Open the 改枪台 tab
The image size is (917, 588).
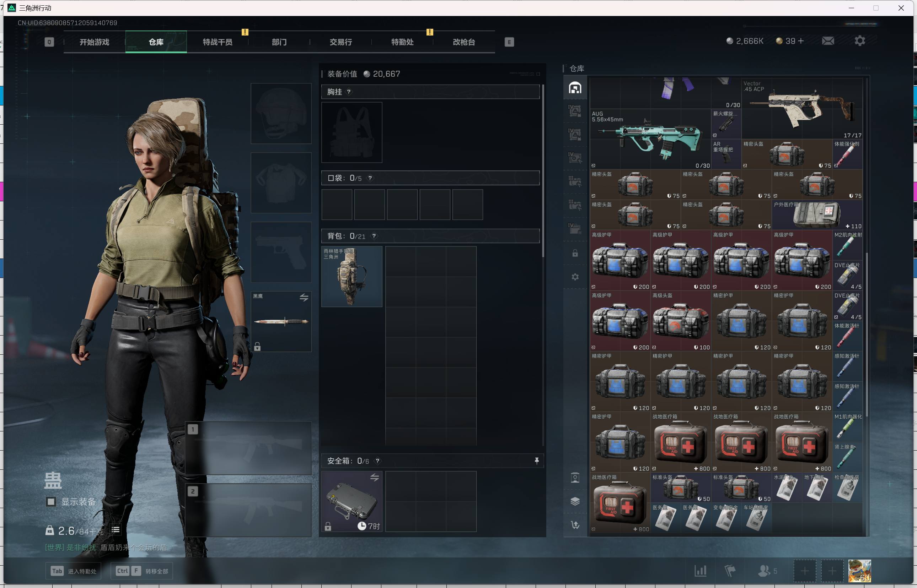pos(463,42)
